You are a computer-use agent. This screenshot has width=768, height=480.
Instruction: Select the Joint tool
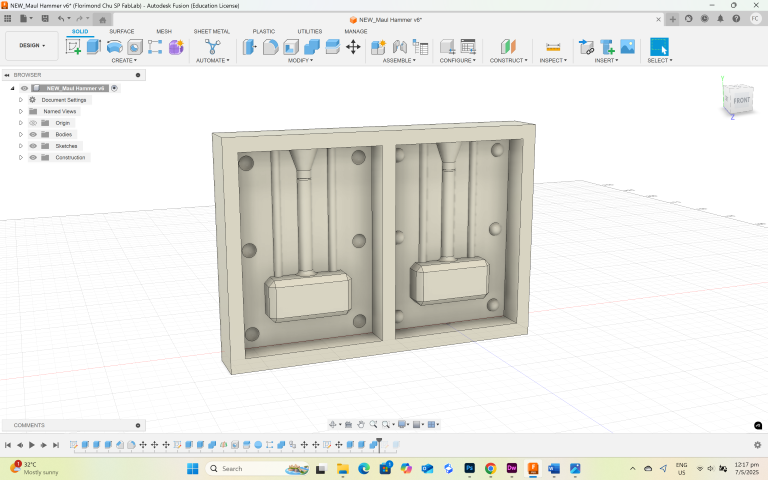pyautogui.click(x=400, y=47)
